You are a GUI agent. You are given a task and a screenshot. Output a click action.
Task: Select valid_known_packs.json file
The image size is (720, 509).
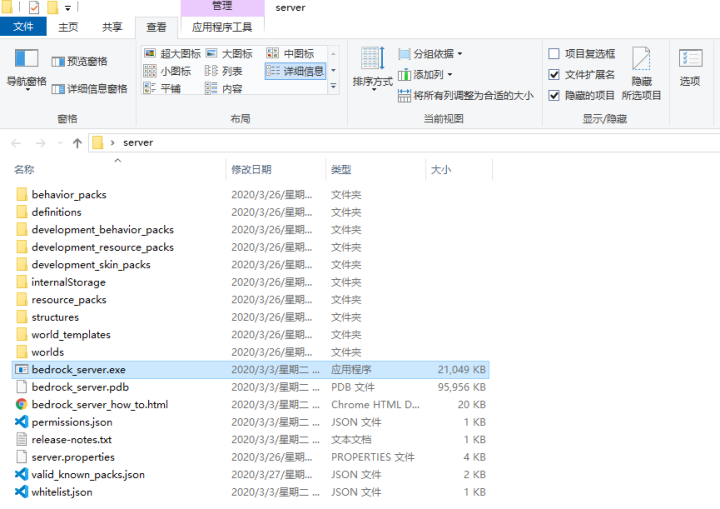pyautogui.click(x=251, y=475)
